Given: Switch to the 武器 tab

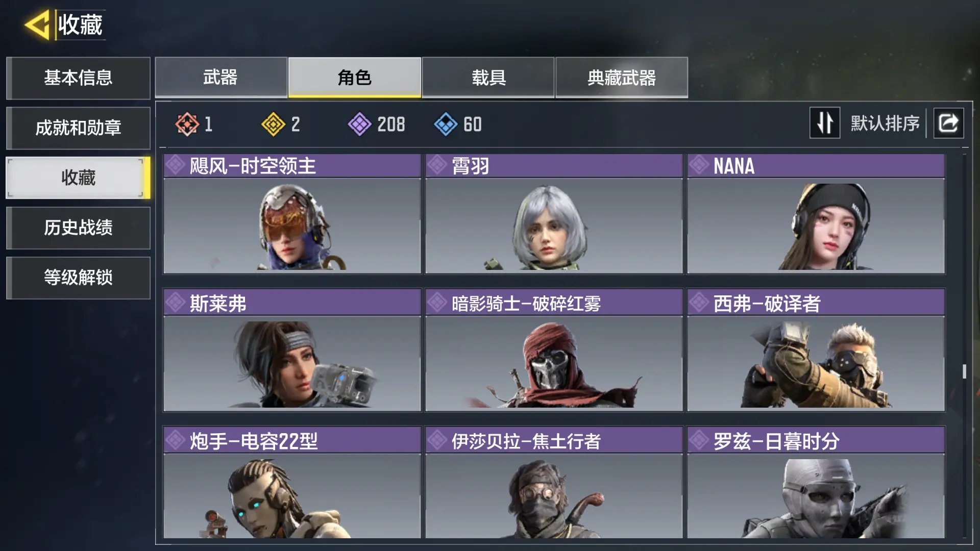Looking at the screenshot, I should (221, 77).
